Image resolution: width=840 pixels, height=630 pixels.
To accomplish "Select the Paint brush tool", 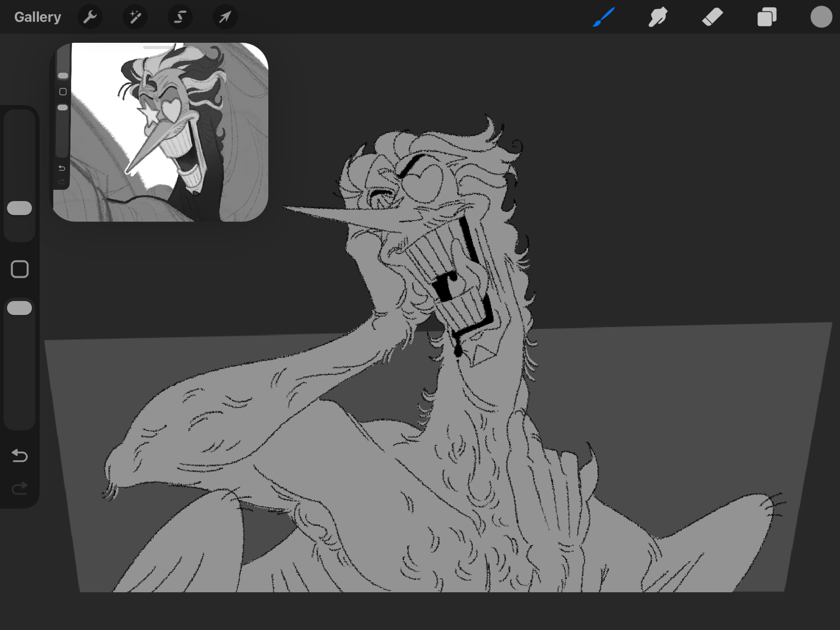I will (x=604, y=17).
